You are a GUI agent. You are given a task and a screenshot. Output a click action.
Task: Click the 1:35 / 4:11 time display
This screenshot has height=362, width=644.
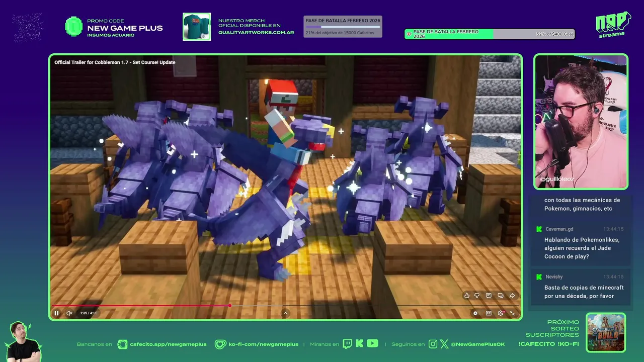[88, 313]
